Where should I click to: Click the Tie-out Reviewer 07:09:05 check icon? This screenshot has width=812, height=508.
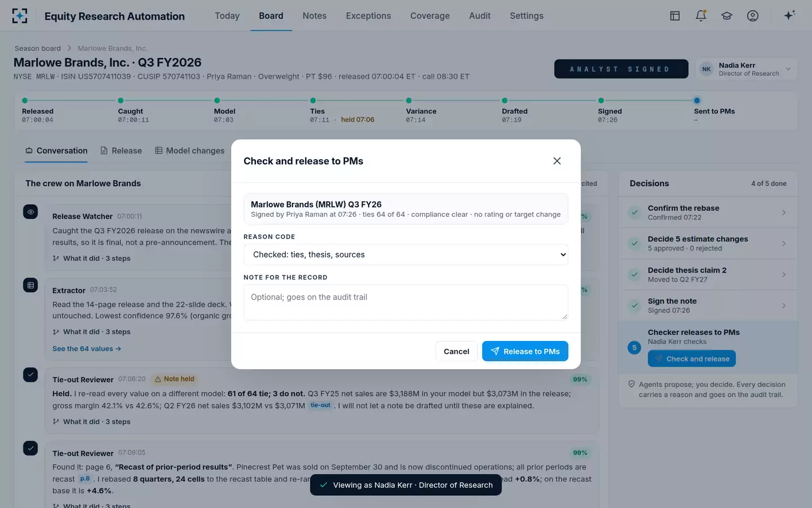coord(30,448)
